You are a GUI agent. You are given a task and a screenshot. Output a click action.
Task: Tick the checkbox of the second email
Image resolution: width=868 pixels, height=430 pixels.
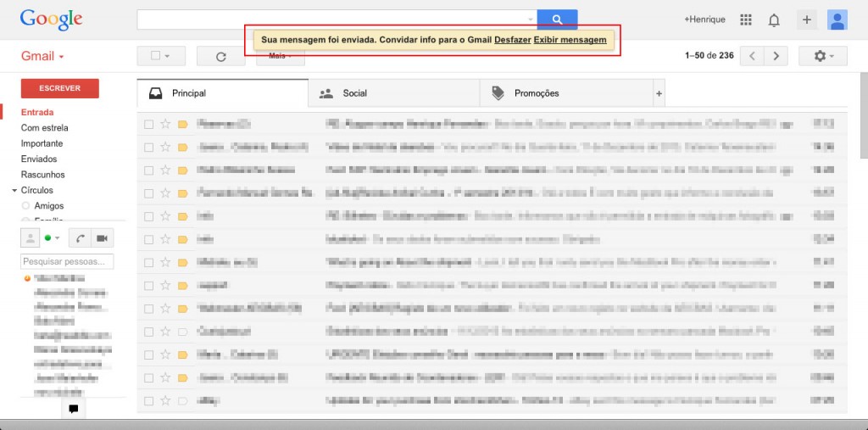coord(148,148)
